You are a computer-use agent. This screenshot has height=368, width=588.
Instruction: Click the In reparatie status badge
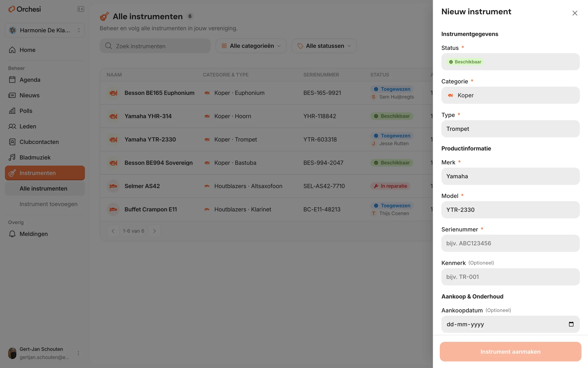click(x=390, y=186)
